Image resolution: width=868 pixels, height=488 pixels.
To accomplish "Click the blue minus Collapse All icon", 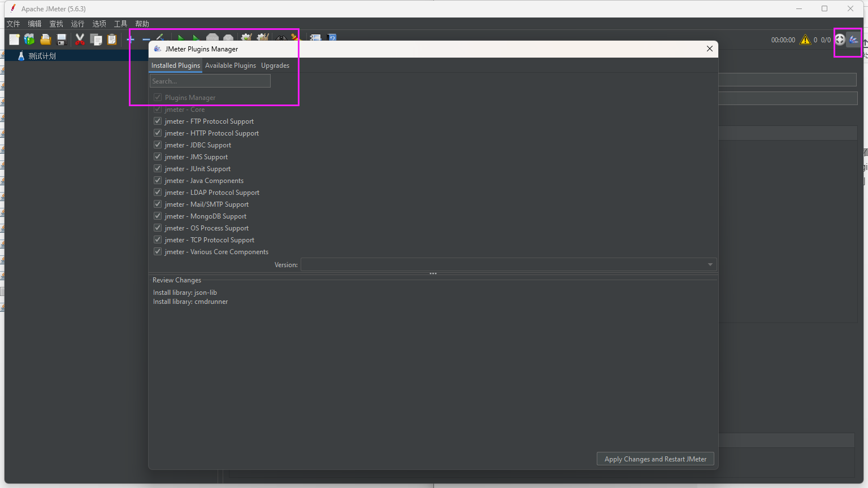I will point(146,39).
